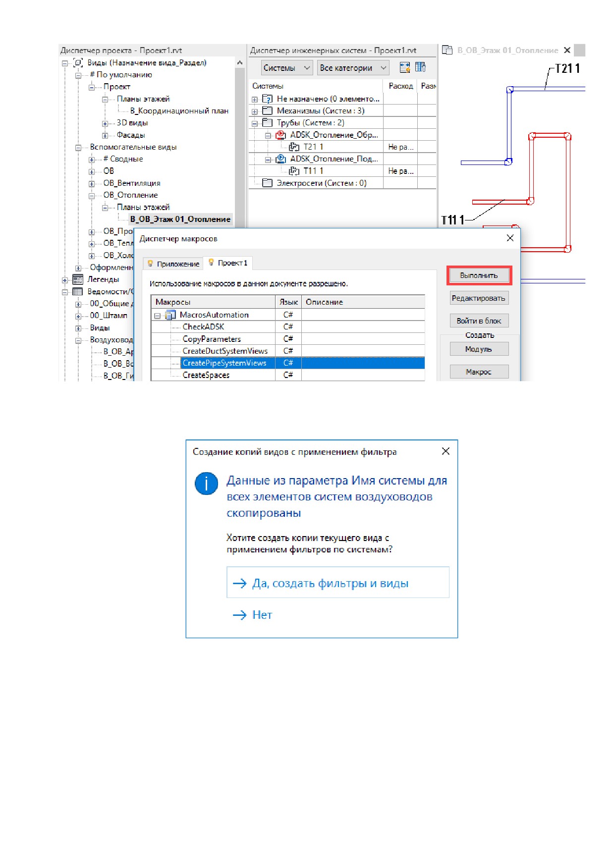Select the CheckADSK macro
The width and height of the screenshot is (614, 868).
click(x=203, y=327)
